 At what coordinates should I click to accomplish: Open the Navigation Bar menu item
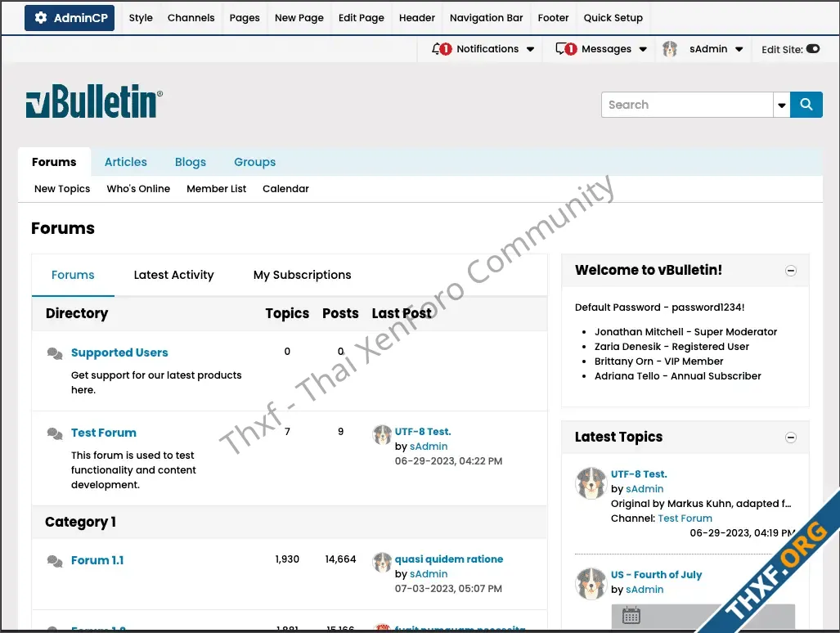click(486, 18)
